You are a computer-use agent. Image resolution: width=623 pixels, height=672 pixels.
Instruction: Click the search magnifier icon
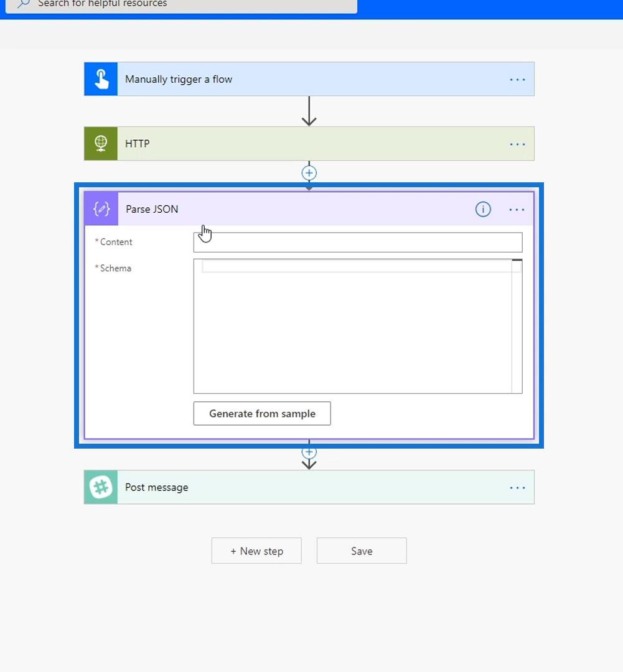pos(24,4)
